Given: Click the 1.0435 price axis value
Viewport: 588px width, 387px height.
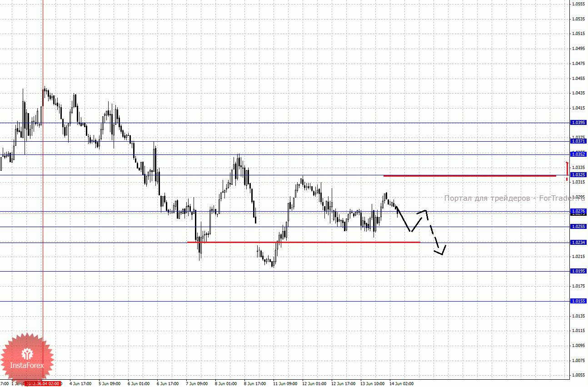Looking at the screenshot, I should pos(578,93).
